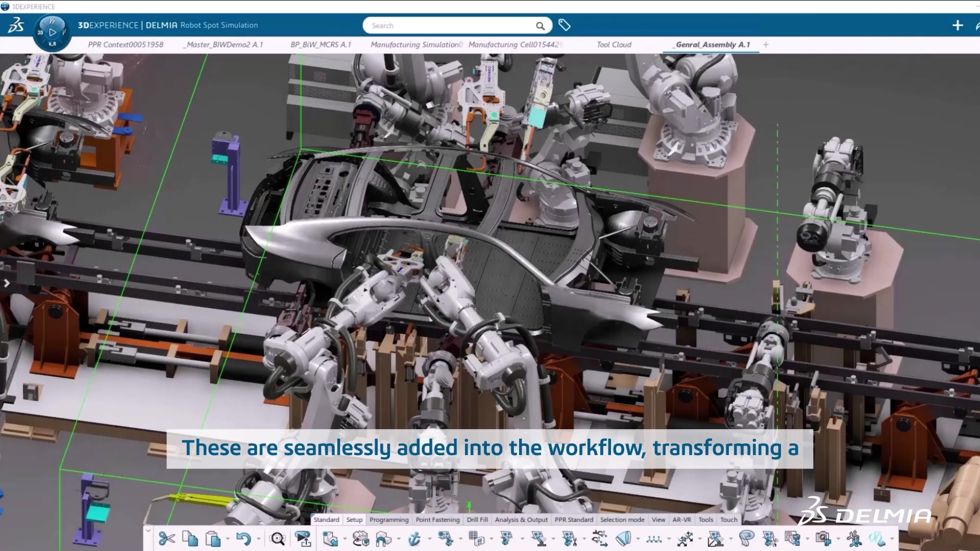Screen dimensions: 980x551
Task: Click the stacked boxes with arrow icon
Action: pos(360,538)
